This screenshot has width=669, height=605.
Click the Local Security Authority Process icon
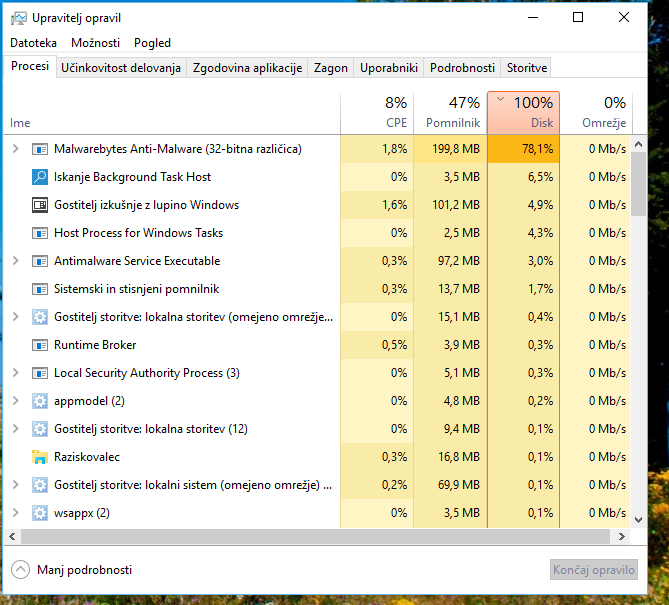[40, 373]
